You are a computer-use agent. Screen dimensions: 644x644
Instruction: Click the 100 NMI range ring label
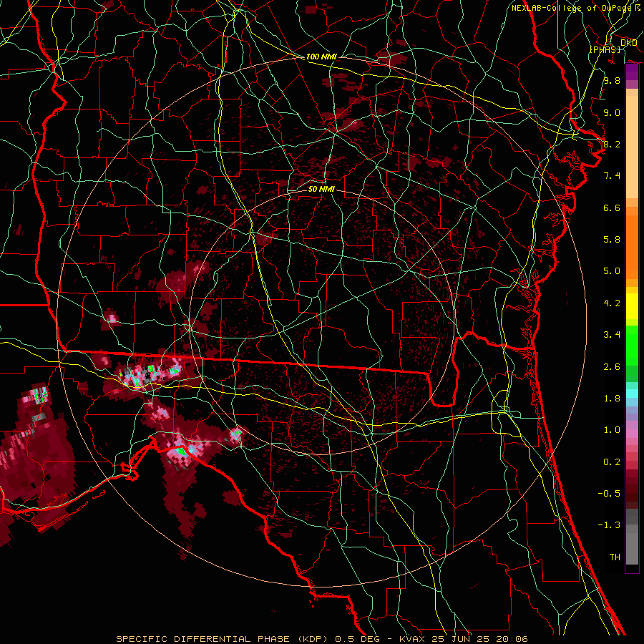tap(321, 57)
